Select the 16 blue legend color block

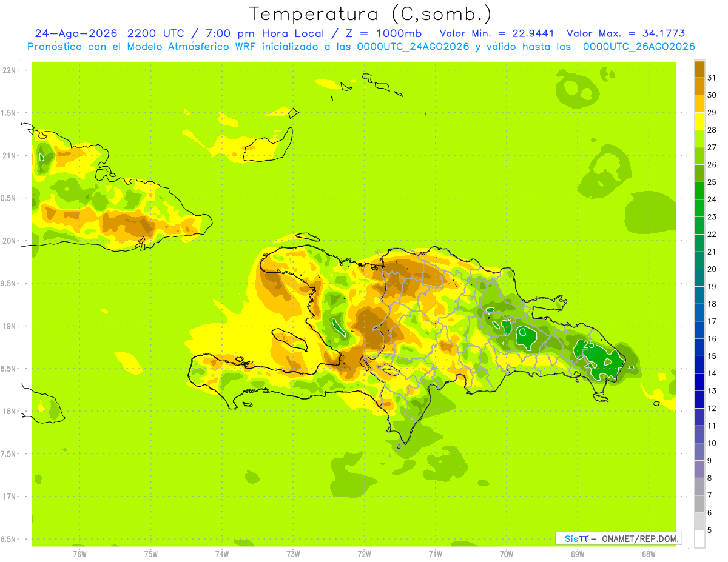point(699,347)
